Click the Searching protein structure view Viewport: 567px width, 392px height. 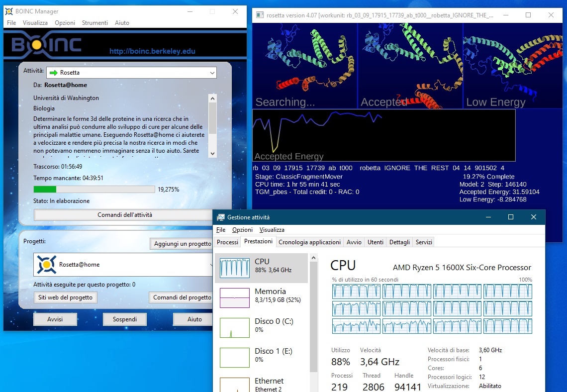click(x=305, y=66)
